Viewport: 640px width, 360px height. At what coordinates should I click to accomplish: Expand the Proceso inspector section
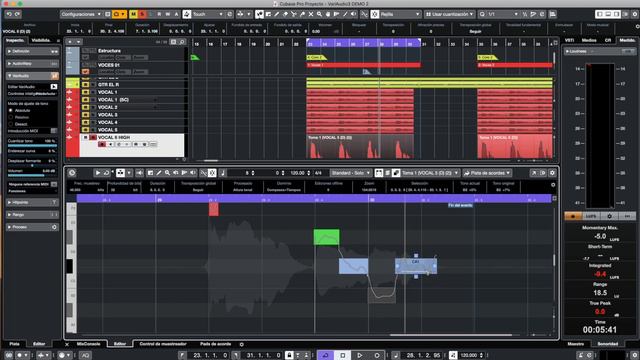32,227
